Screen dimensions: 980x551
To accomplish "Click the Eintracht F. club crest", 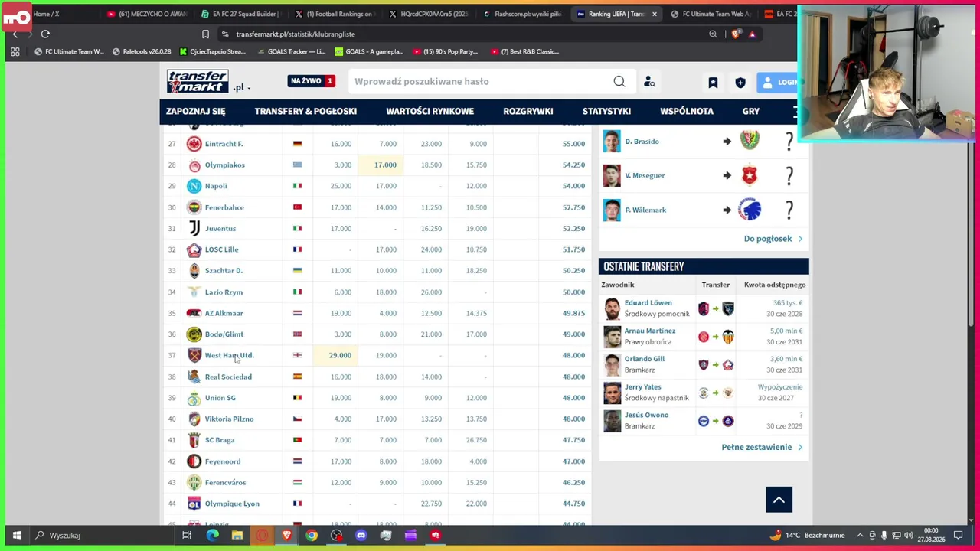I will tap(194, 144).
